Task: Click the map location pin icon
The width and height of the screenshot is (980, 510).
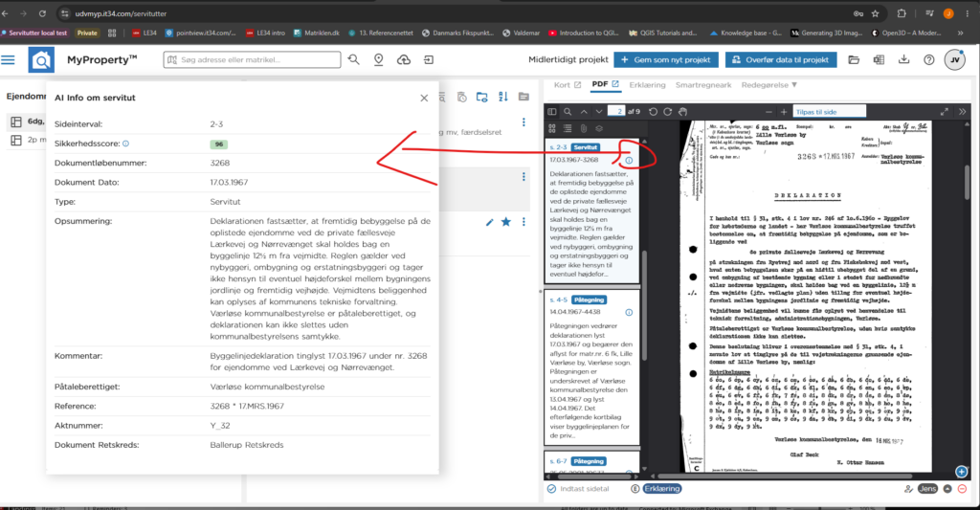Action: click(379, 59)
